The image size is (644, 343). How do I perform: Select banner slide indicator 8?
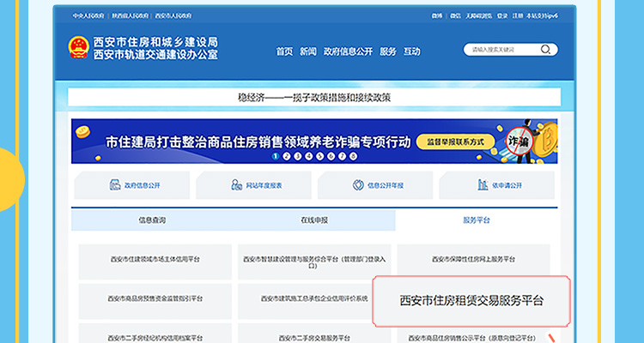click(353, 156)
